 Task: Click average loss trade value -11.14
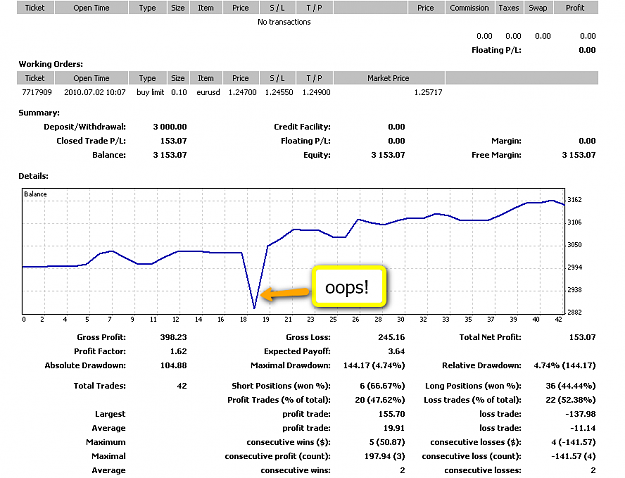[583, 428]
